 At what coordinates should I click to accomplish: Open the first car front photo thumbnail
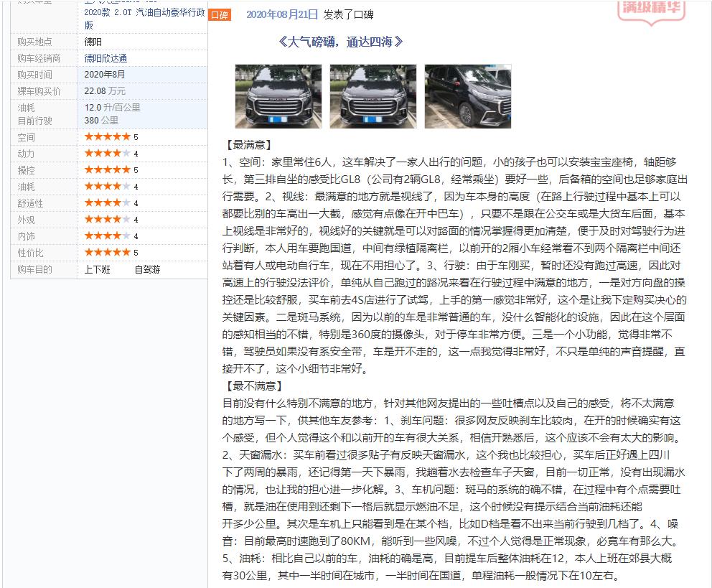tap(278, 96)
